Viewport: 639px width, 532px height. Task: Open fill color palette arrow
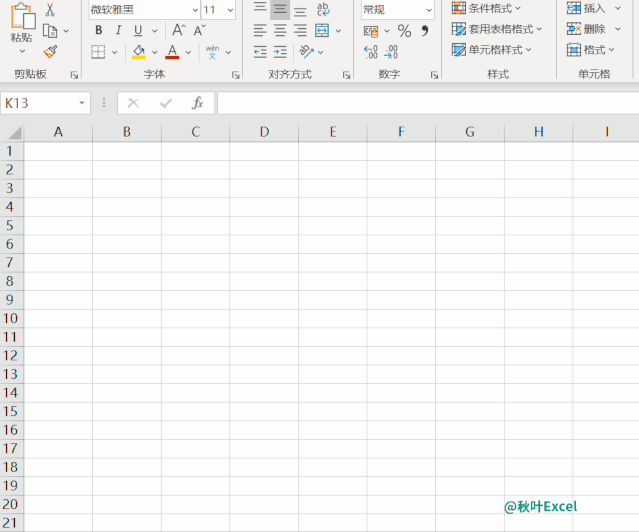coord(154,52)
